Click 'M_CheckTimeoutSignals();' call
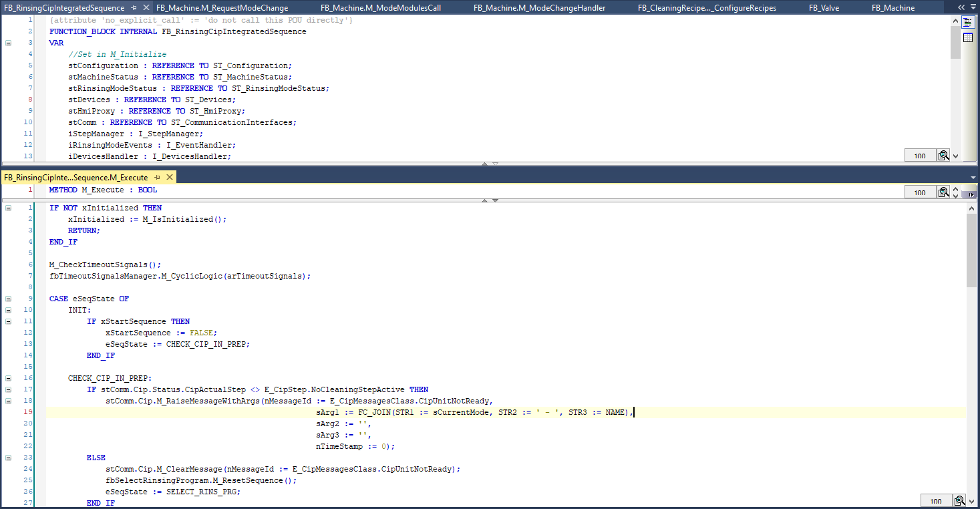980x509 pixels. (106, 265)
